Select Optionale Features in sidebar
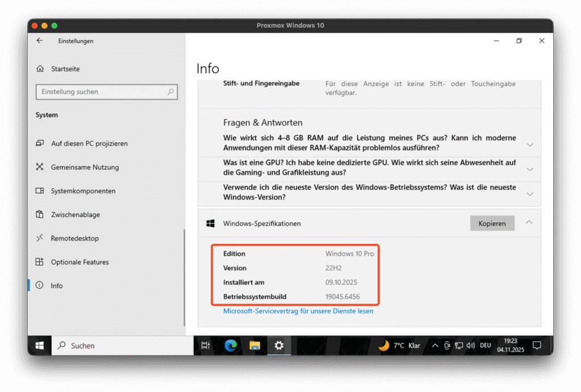Screen dimensions: 581x392 pos(79,262)
